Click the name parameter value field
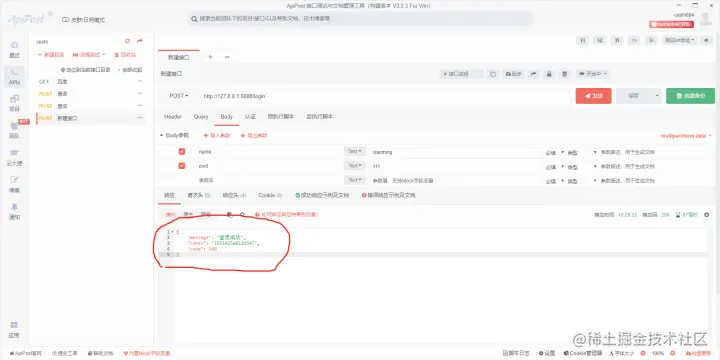Viewport: 720px width, 360px height. [x=456, y=152]
